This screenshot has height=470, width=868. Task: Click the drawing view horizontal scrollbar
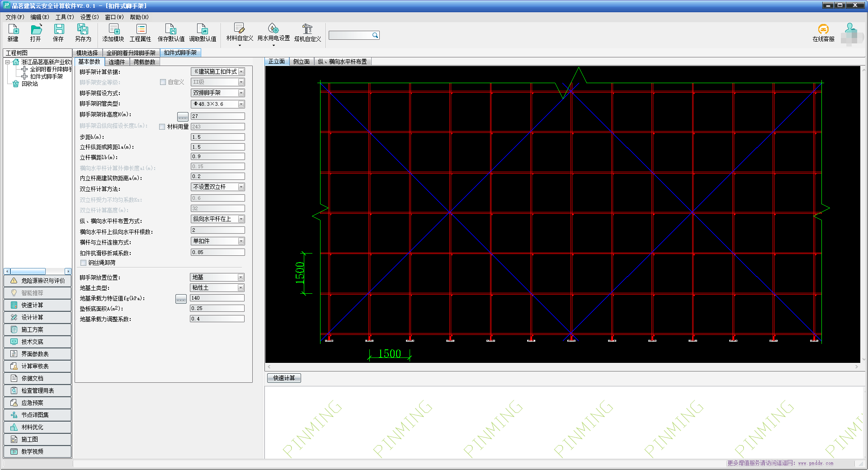point(562,367)
